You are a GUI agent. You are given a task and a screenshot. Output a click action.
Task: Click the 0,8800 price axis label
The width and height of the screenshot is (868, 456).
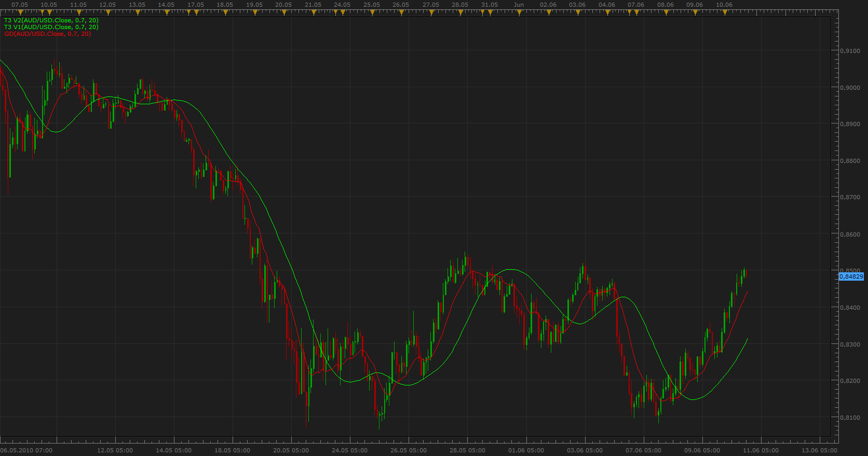click(850, 161)
